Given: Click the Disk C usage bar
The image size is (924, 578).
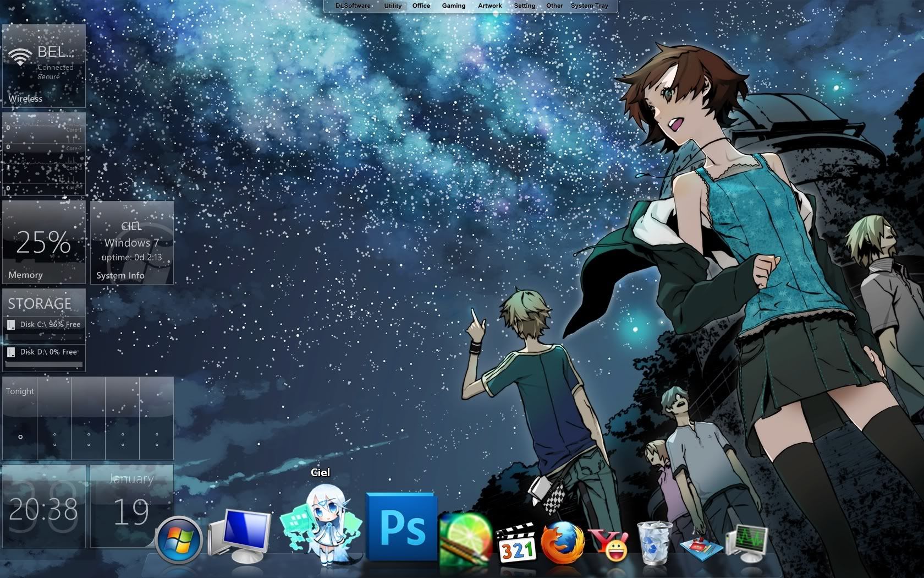Looking at the screenshot, I should pyautogui.click(x=44, y=336).
